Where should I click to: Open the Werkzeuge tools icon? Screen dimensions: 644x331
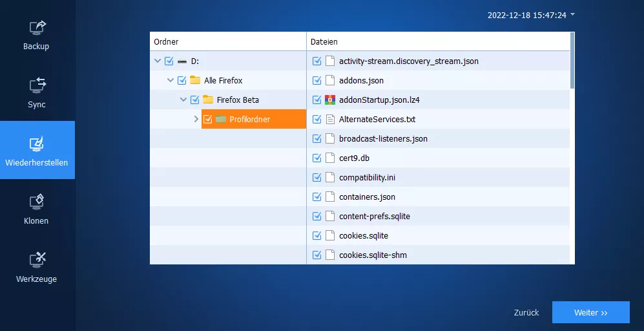37,259
